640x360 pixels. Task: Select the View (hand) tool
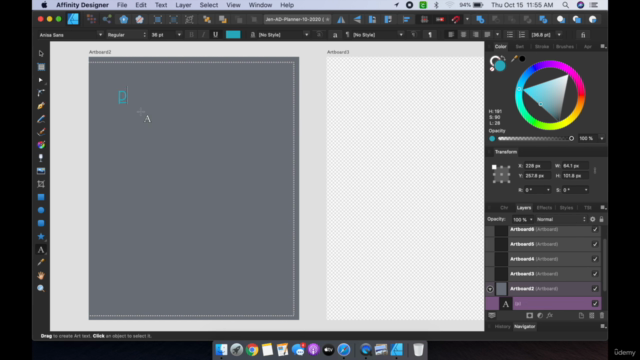[x=41, y=276]
